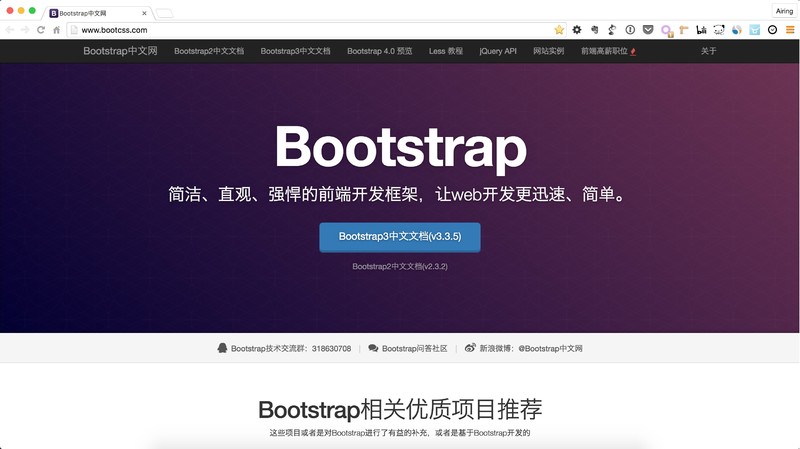Click Bootstrap技术交流群：318630708 link
The height and width of the screenshot is (449, 800).
click(291, 348)
